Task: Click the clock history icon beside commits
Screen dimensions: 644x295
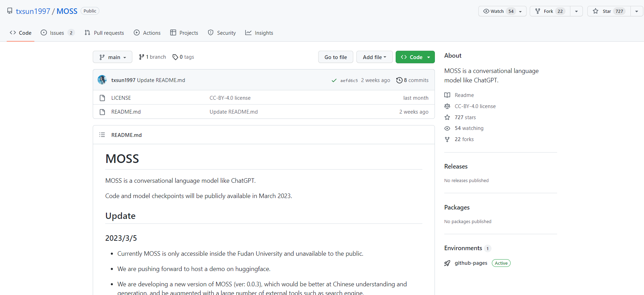Action: 399,80
